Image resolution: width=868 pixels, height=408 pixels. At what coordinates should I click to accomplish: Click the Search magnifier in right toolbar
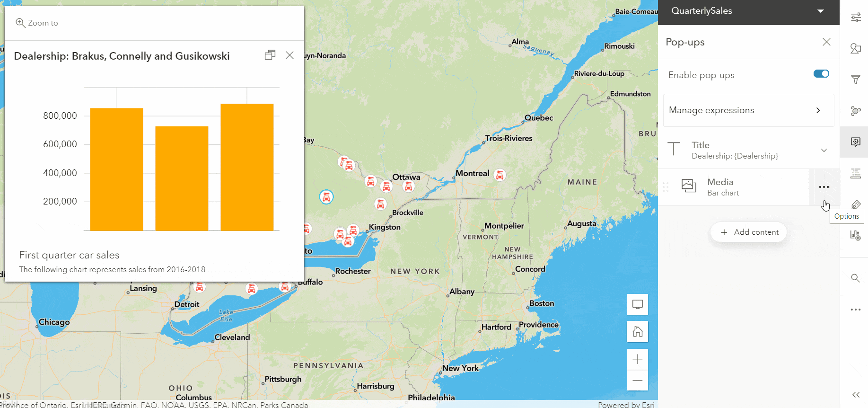tap(856, 278)
